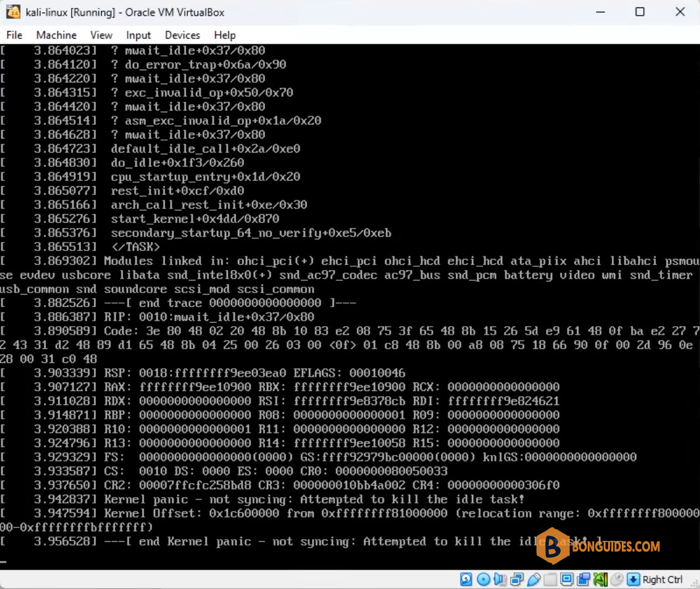
Task: Minimize the kali-linux VirtualBox window
Action: tap(601, 12)
